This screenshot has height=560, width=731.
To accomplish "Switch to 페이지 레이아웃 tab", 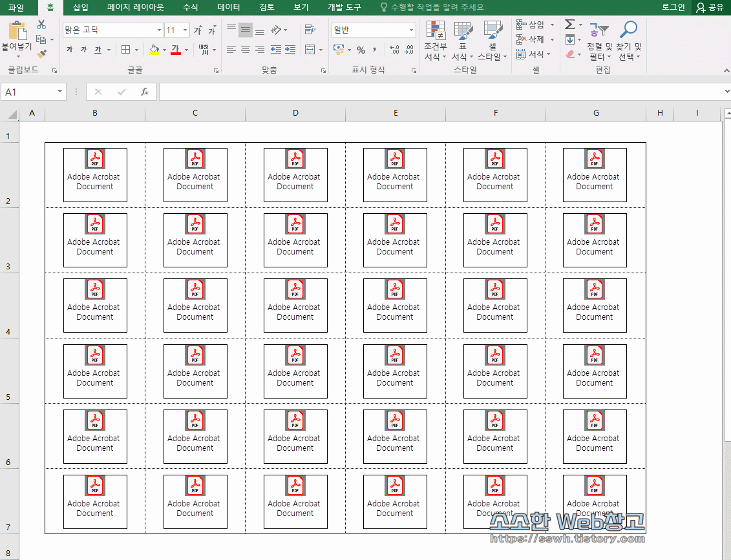I will tap(136, 8).
